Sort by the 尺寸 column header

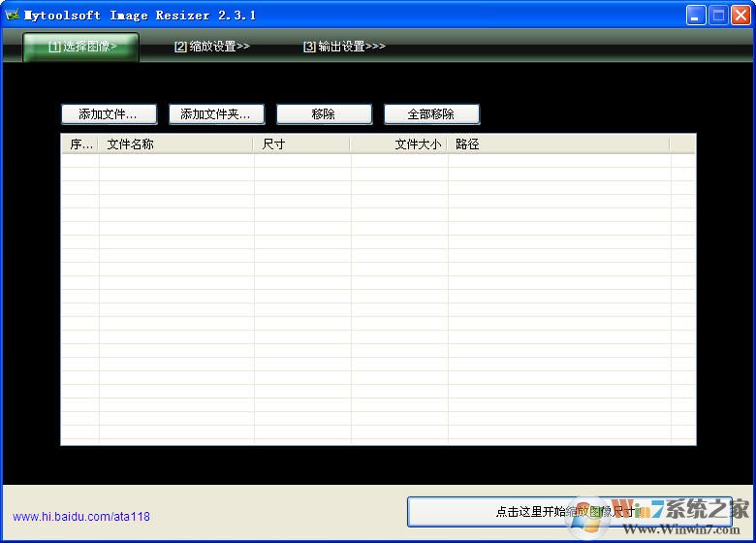pyautogui.click(x=301, y=144)
